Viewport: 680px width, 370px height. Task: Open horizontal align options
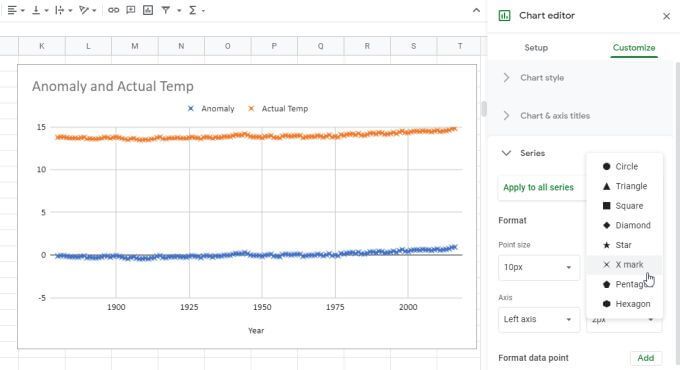[16, 10]
